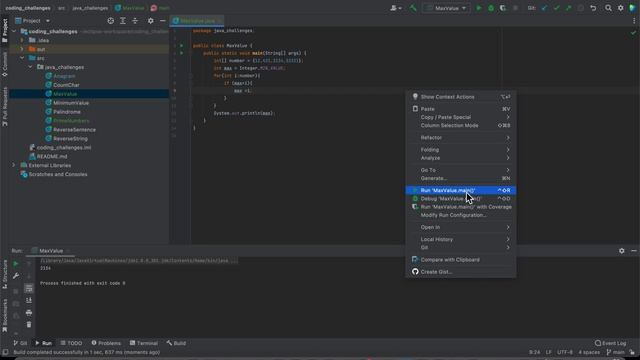Click the UTF-8 encoding in status bar

[x=565, y=352]
